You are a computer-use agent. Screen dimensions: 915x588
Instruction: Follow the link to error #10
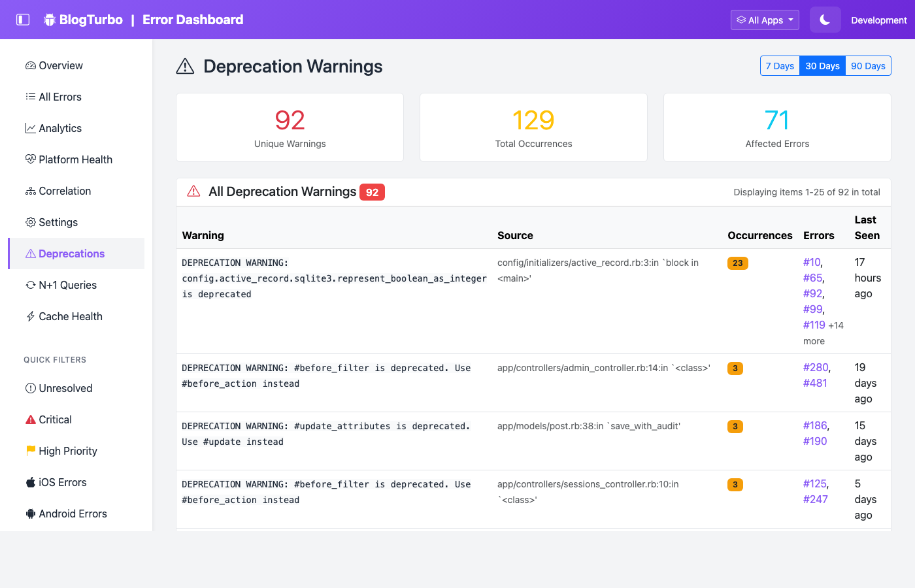pyautogui.click(x=809, y=261)
